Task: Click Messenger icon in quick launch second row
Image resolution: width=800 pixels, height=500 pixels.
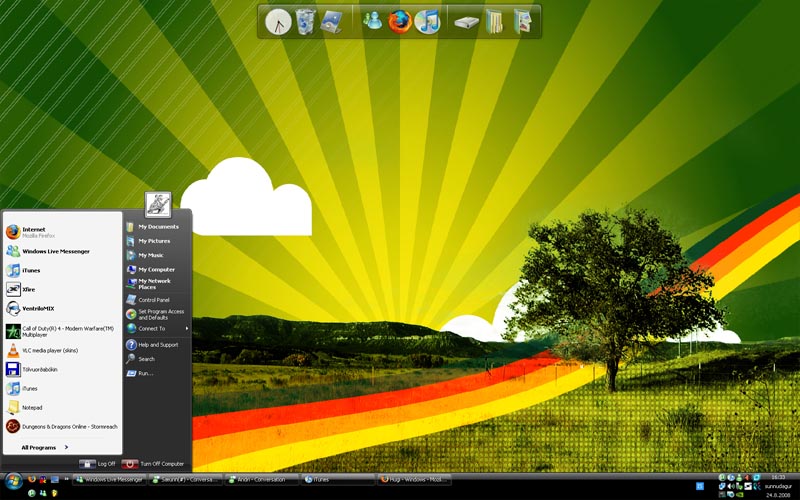Action: click(x=43, y=493)
